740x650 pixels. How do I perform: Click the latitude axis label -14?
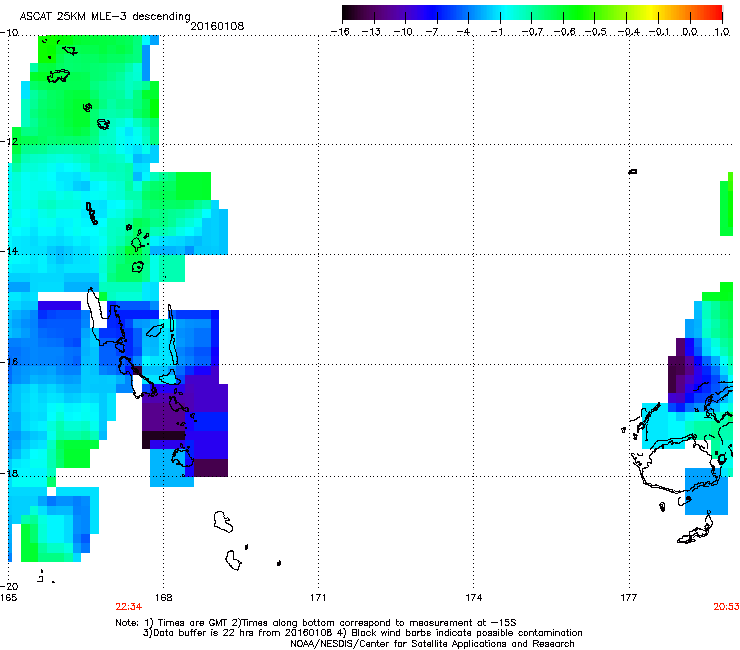(9, 251)
